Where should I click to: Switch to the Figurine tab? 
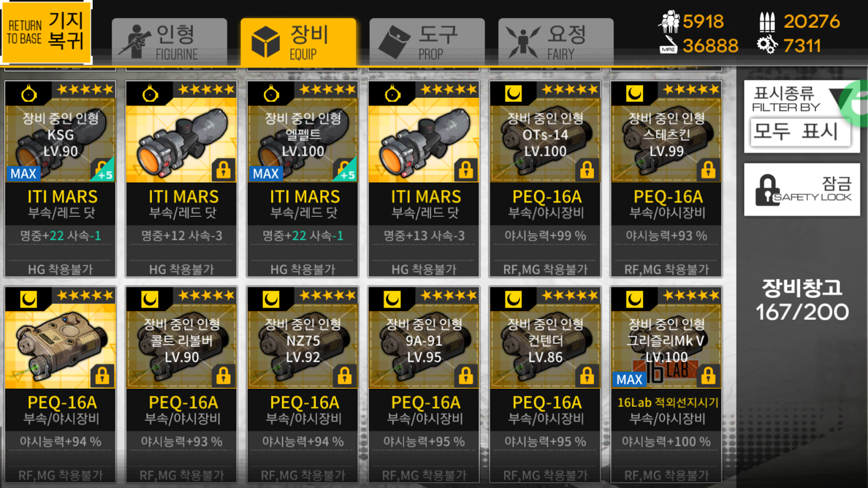[169, 42]
